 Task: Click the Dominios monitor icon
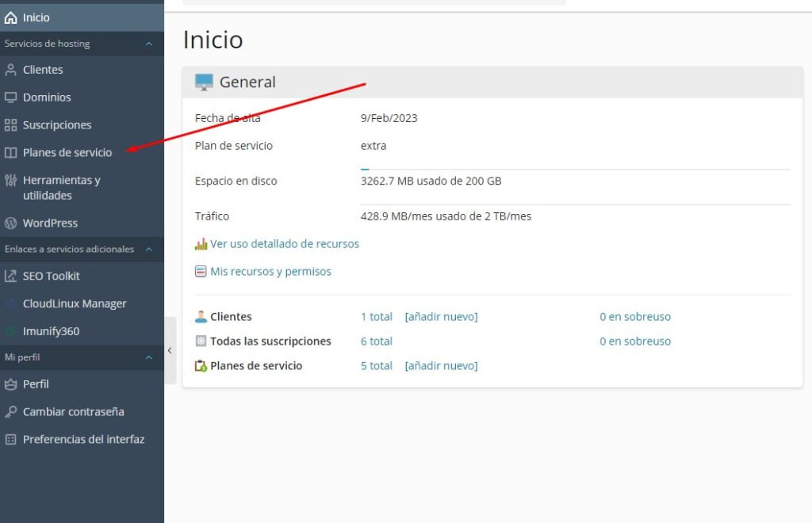click(x=10, y=97)
